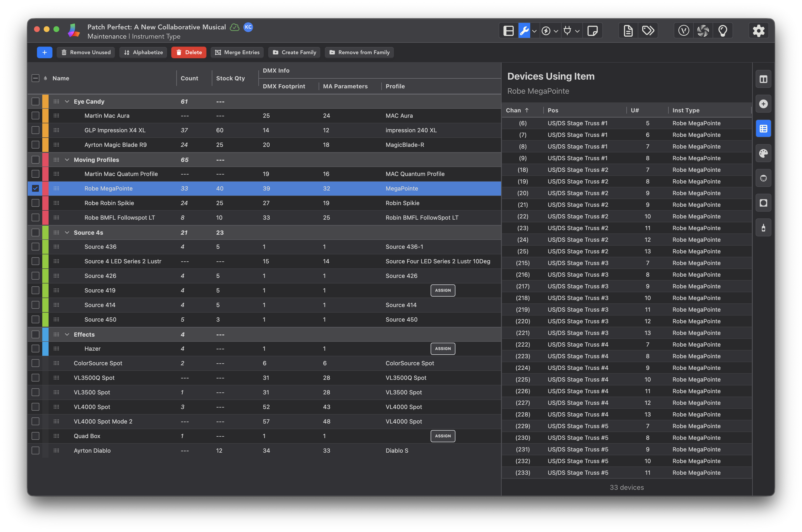Open the wrench icon dropdown arrow

(534, 31)
